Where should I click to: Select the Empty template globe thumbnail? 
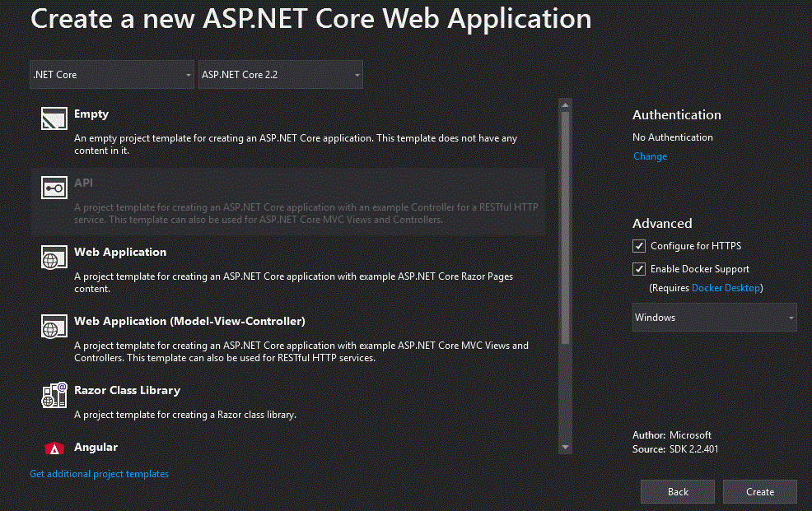coord(54,118)
